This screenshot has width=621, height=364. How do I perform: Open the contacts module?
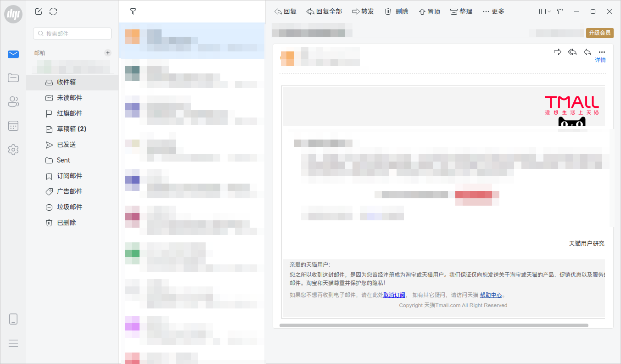click(13, 101)
